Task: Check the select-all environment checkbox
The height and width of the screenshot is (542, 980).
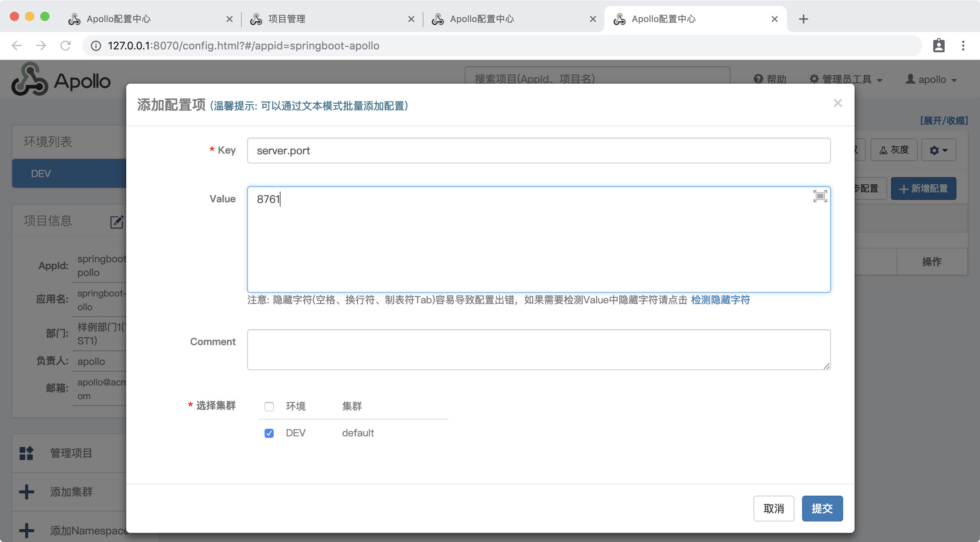Action: (x=269, y=406)
